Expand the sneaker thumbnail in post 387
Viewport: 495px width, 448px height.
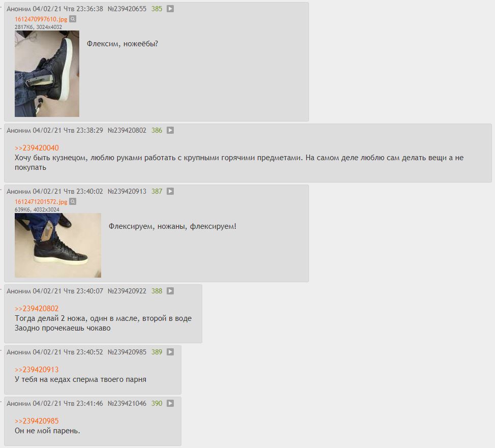point(58,246)
